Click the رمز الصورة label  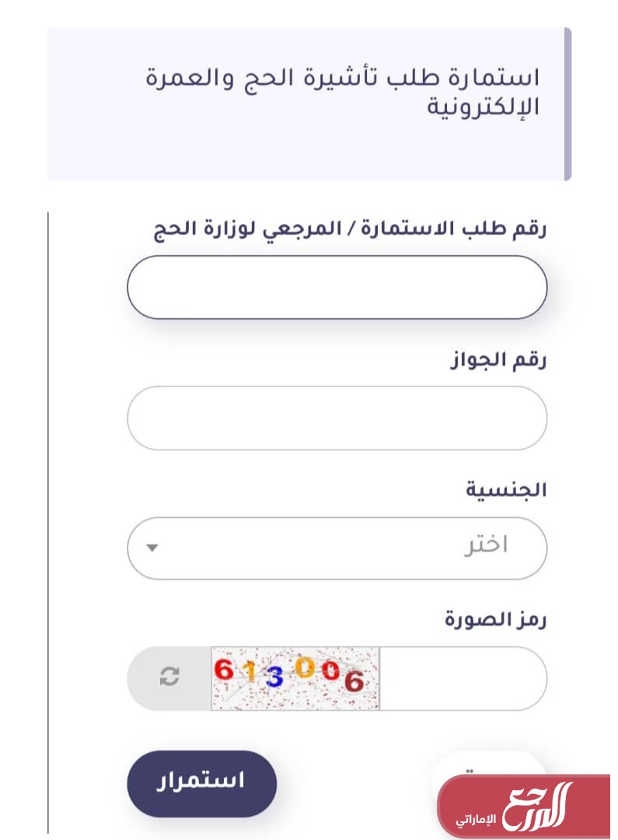496,620
